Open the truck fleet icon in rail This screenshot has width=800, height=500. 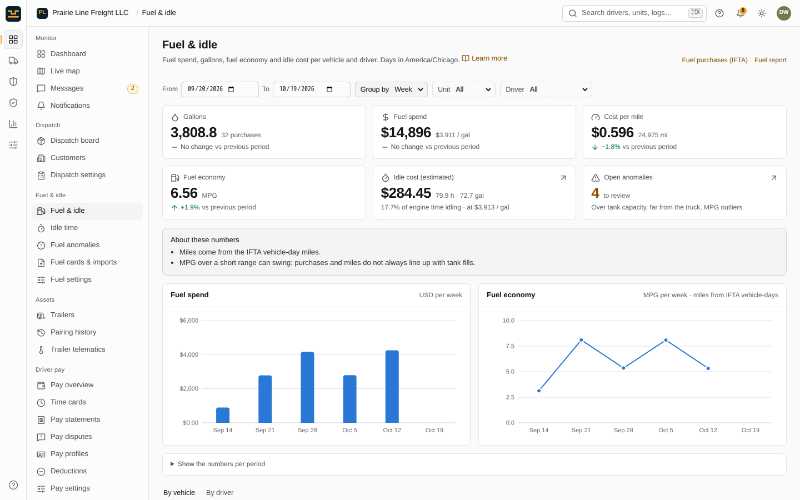click(13, 61)
